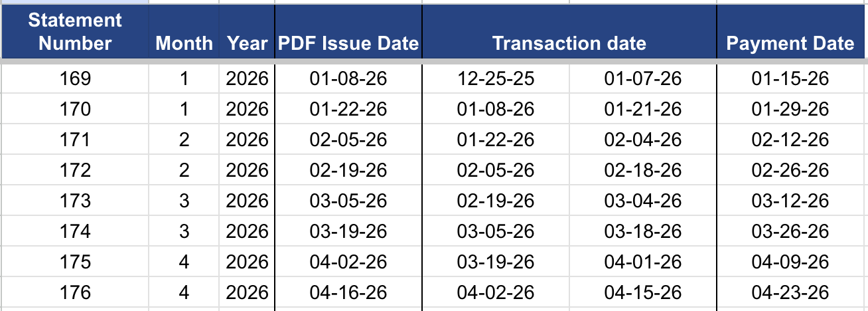Click payment date 02-12-26 cell
The height and width of the screenshot is (311, 868).
[x=790, y=140]
